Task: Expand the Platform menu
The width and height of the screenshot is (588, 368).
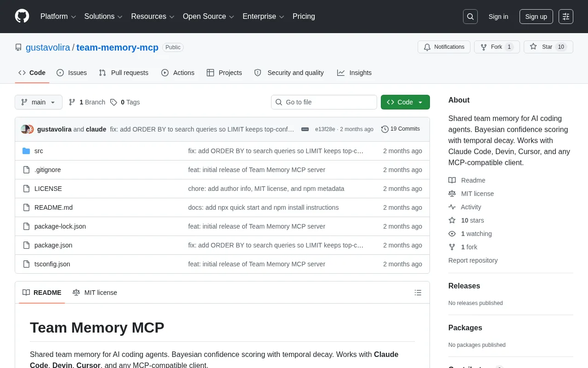Action: 58,17
